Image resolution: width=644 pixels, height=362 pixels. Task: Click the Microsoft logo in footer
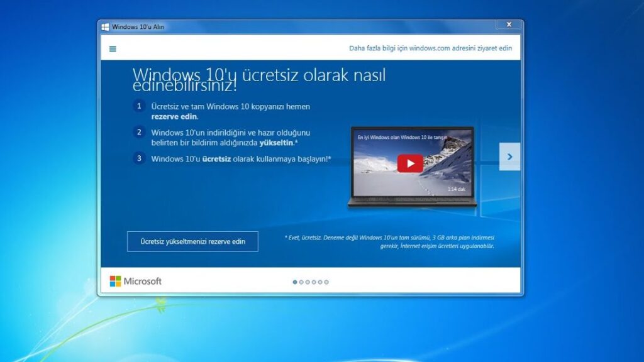point(136,281)
